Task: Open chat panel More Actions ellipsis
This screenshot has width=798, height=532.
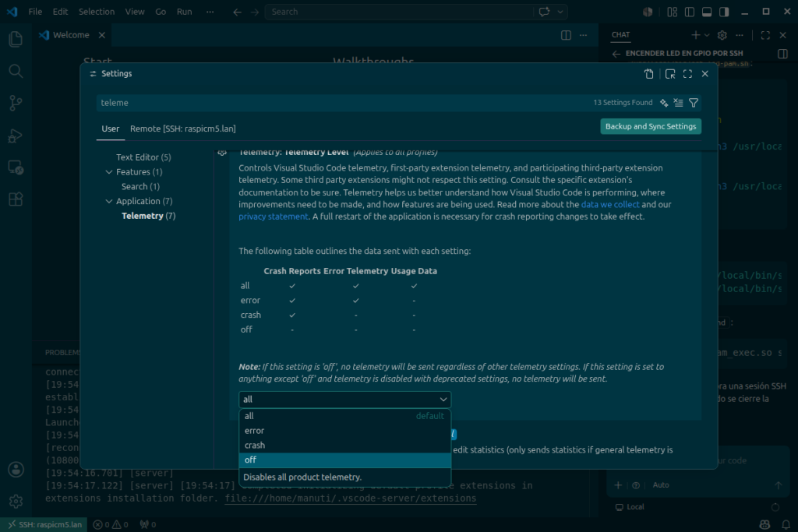Action: pyautogui.click(x=740, y=35)
